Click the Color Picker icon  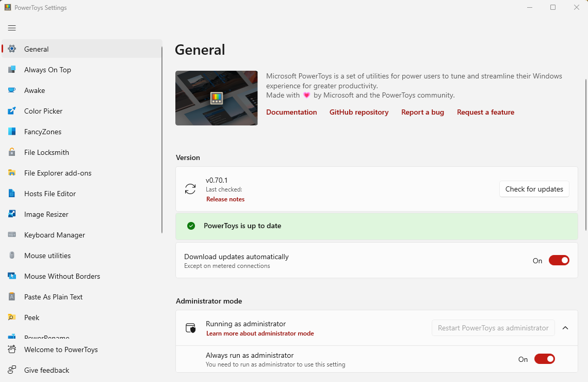tap(12, 110)
